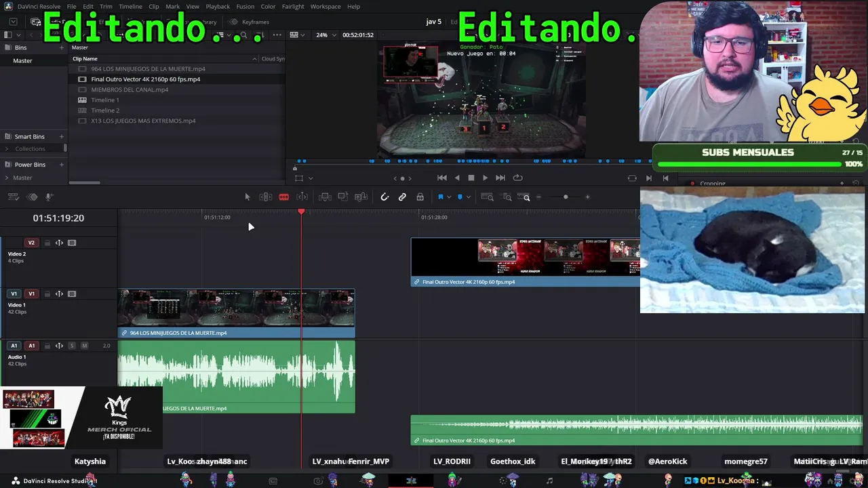The height and width of the screenshot is (488, 868).
Task: Jump to first frame in viewer
Action: tap(442, 178)
